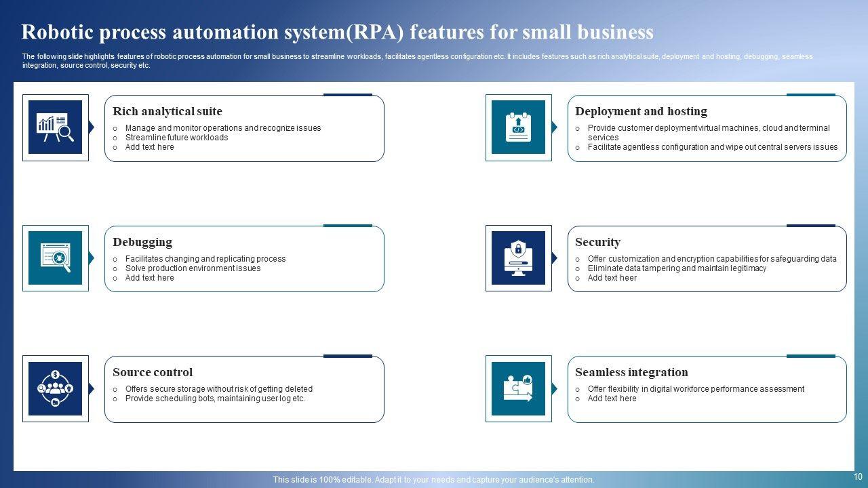This screenshot has height=488, width=868.
Task: Click 'Add text here' under Seamless integration
Action: 612,399
